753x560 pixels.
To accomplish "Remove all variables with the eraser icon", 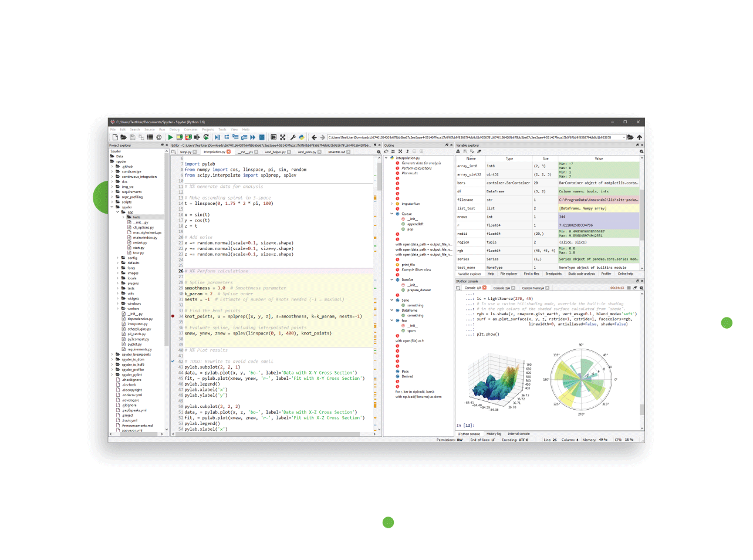I will tap(479, 151).
